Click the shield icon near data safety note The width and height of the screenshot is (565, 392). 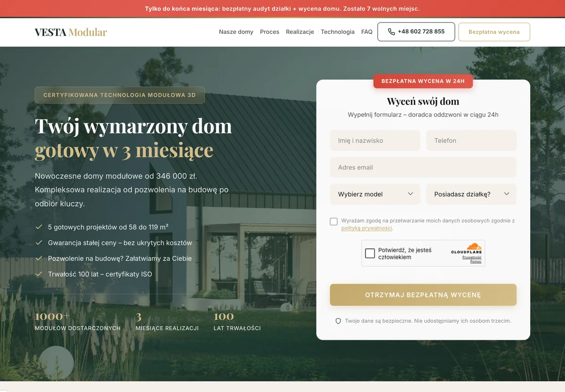(x=338, y=321)
